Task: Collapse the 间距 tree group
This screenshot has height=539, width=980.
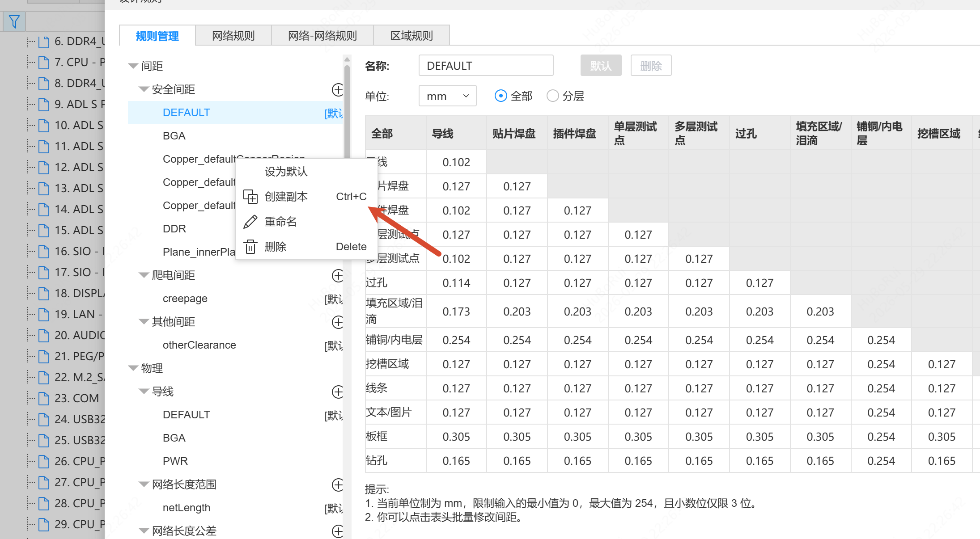Action: click(x=133, y=66)
